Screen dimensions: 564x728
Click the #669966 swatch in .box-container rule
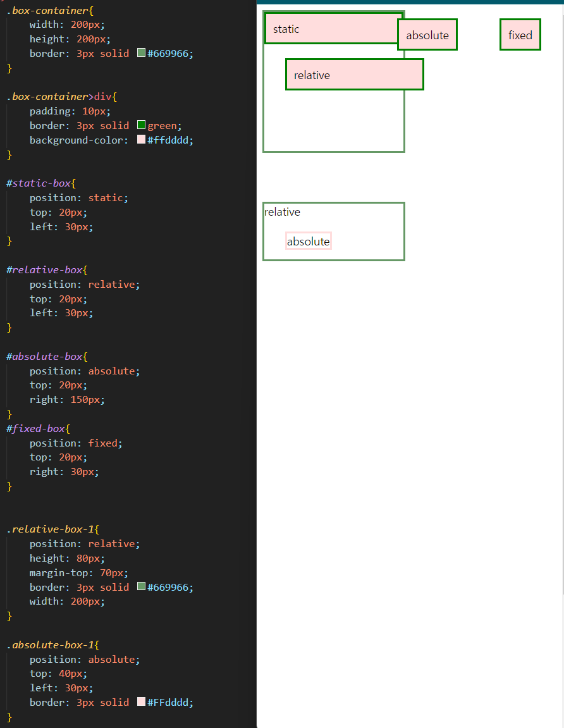[142, 53]
